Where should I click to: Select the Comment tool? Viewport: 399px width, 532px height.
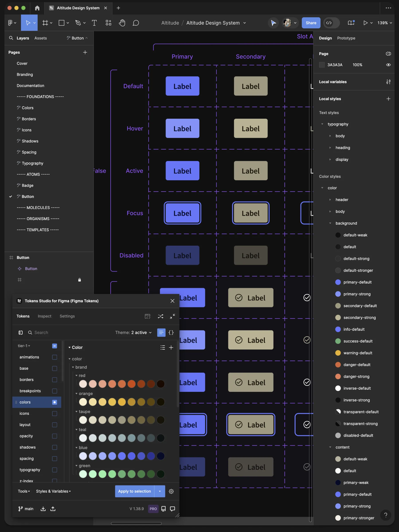[136, 23]
